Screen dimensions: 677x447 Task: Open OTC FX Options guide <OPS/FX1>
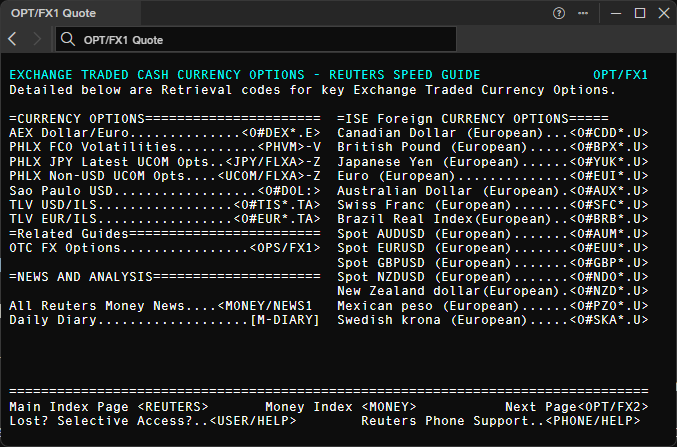(x=285, y=248)
